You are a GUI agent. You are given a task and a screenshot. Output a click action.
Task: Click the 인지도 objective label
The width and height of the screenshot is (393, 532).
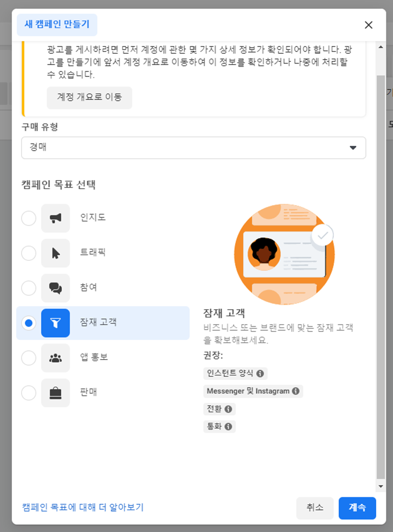click(93, 217)
